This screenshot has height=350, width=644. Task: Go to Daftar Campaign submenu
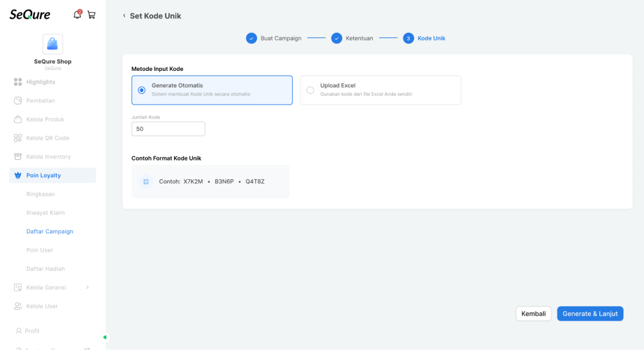(x=50, y=231)
